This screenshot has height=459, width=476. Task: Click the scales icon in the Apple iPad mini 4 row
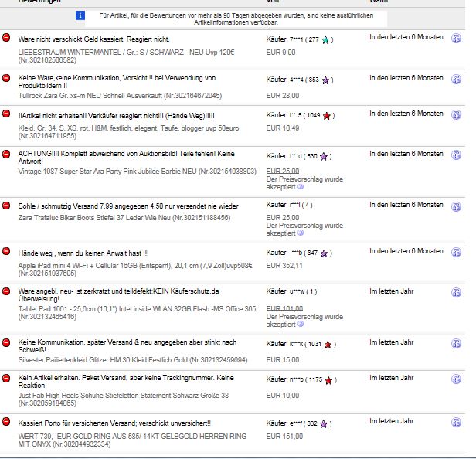pyautogui.click(x=456, y=252)
